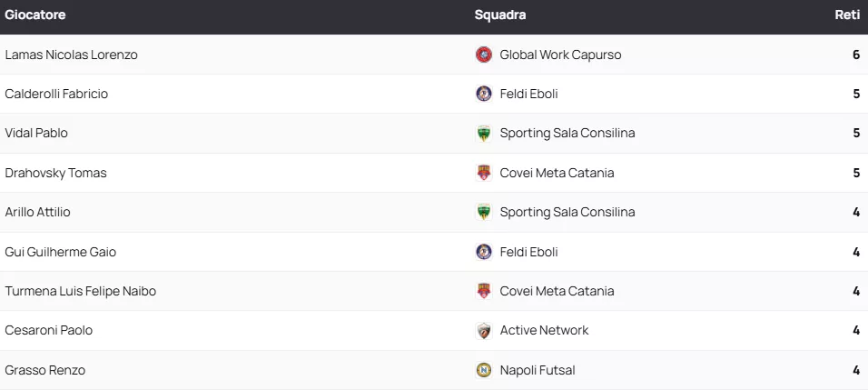Click Active Network team logo
The height and width of the screenshot is (390, 868).
coord(483,331)
